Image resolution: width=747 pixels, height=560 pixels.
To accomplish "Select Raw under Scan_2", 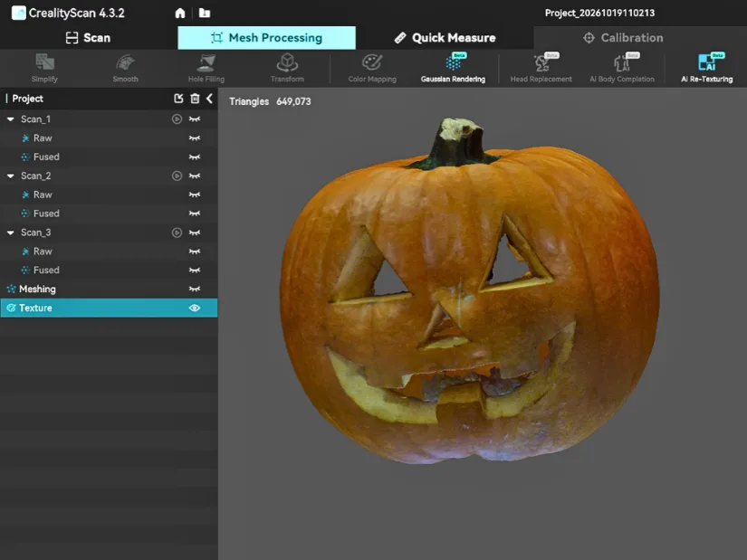I will 109,195.
